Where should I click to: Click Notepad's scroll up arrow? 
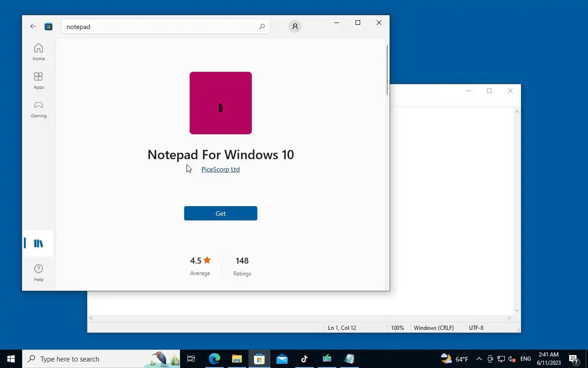click(x=517, y=111)
